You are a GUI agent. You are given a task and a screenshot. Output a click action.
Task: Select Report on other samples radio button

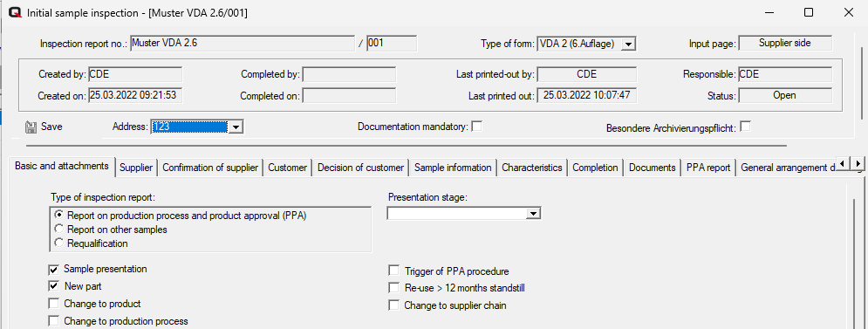tap(58, 229)
